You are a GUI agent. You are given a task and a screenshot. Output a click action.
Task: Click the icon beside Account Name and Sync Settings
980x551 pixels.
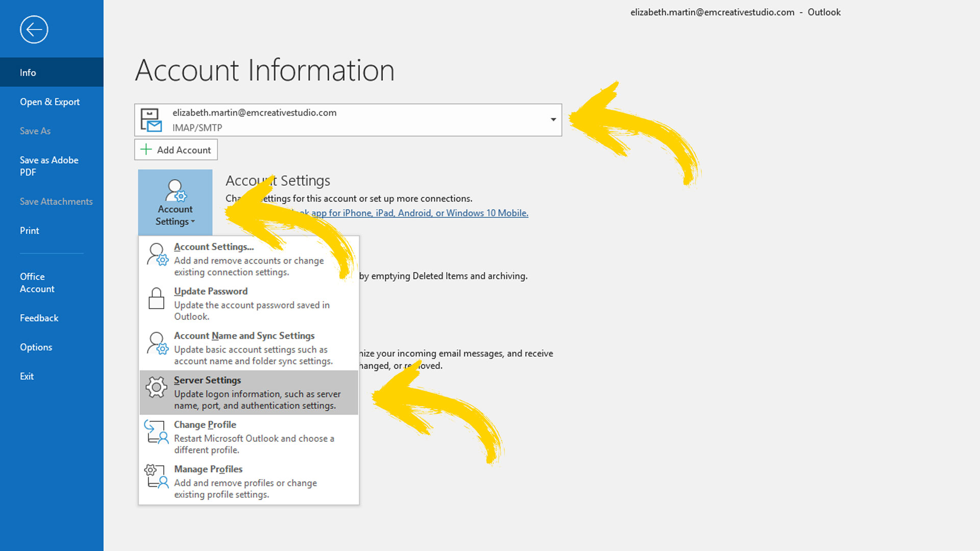click(157, 343)
